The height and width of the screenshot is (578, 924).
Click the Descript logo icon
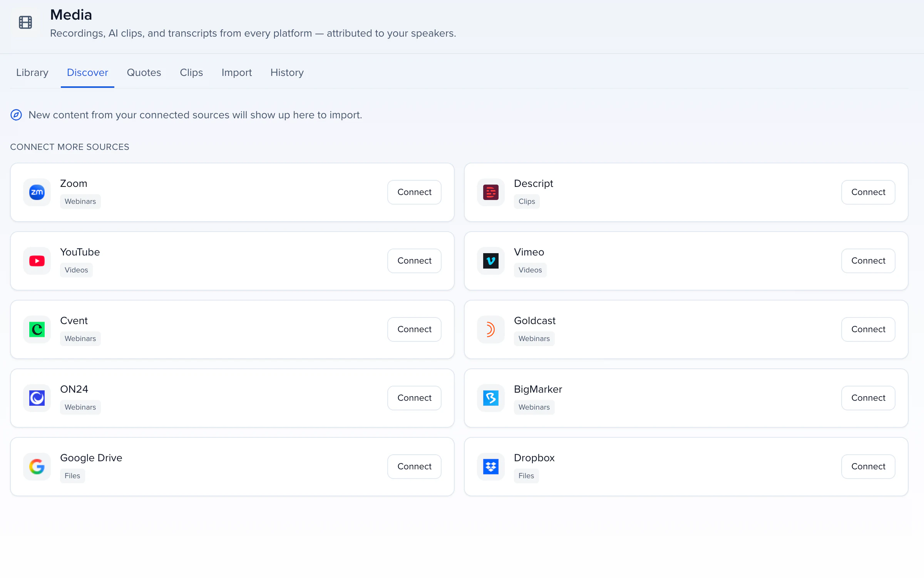[x=491, y=192]
